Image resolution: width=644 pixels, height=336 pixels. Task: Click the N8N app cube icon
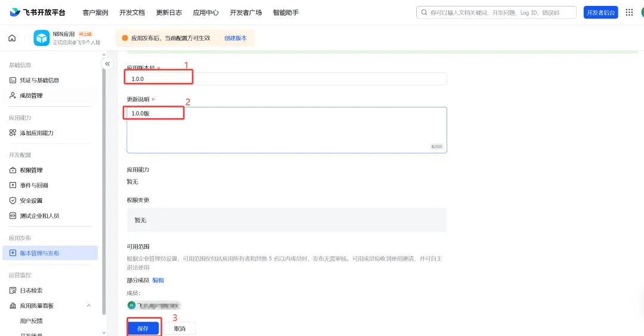(x=42, y=38)
